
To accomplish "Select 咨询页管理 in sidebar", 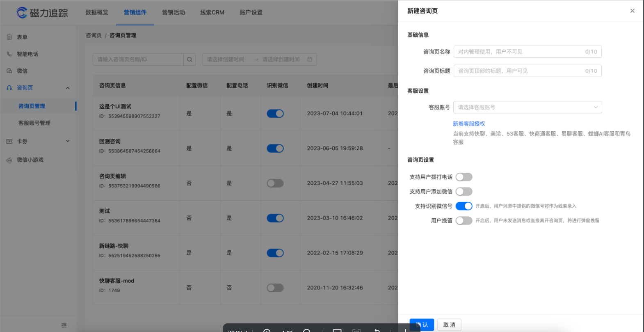I will point(32,106).
